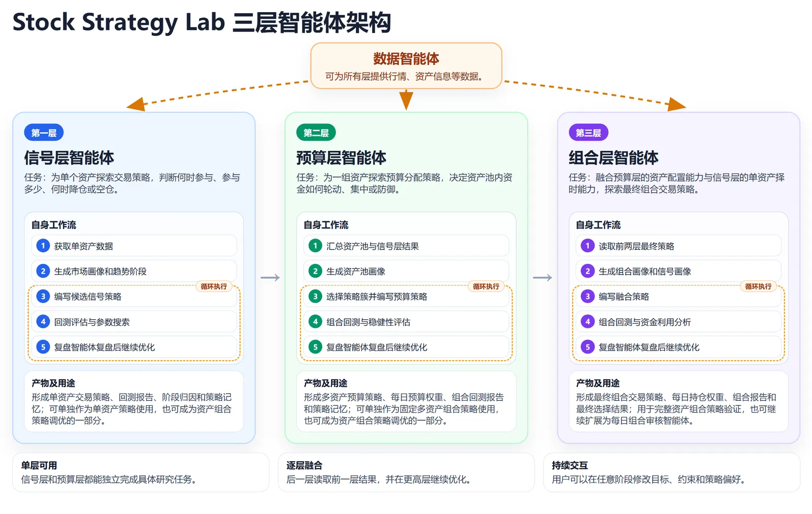This screenshot has width=812, height=514.
Task: Select step 生成资产池画像
Action: 406,271
